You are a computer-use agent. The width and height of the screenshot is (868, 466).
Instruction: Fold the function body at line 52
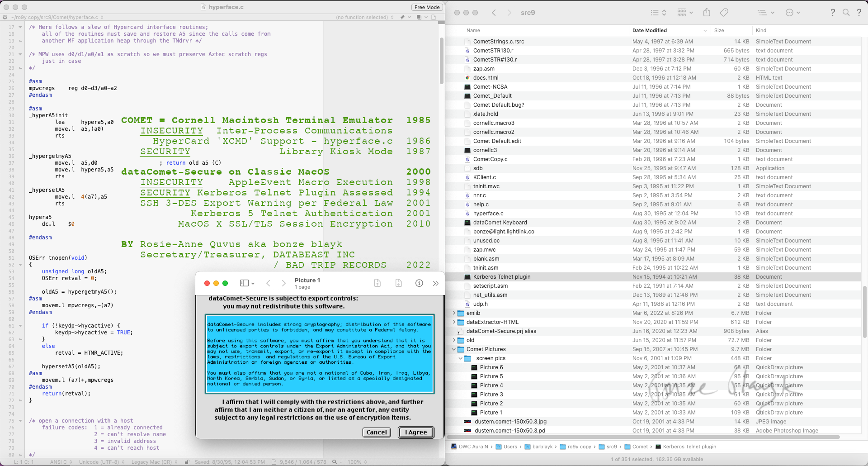20,265
